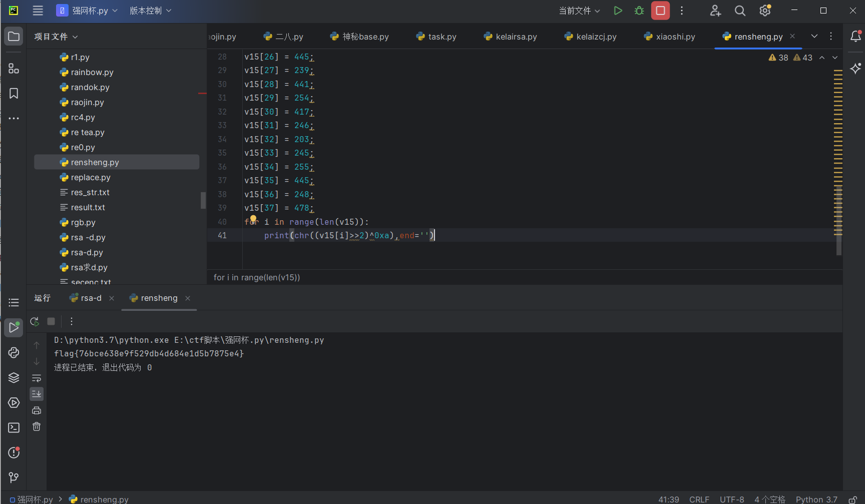Switch to the kelairsa.py editor tab

(x=511, y=37)
